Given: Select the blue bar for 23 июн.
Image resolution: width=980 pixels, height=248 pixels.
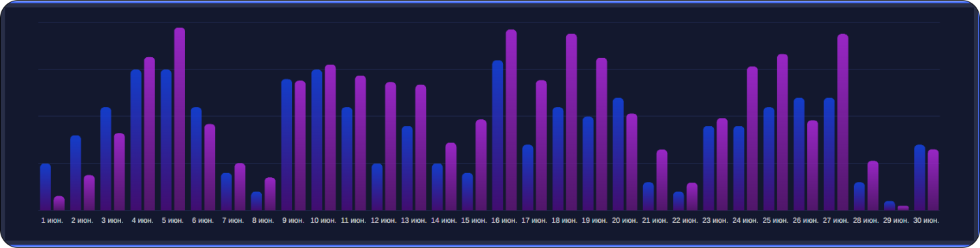Looking at the screenshot, I should click(708, 168).
